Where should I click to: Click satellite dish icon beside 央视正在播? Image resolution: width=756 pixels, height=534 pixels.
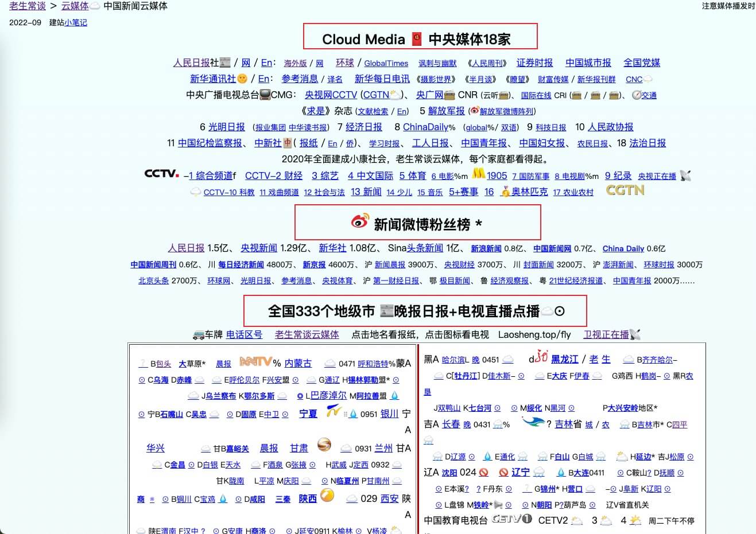coord(685,176)
